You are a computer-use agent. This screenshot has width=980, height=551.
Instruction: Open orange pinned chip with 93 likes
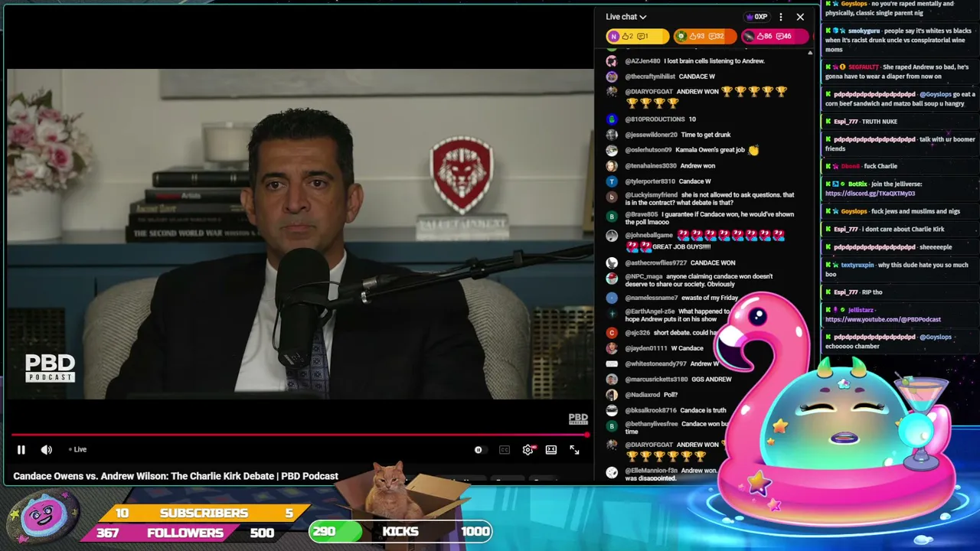(705, 37)
